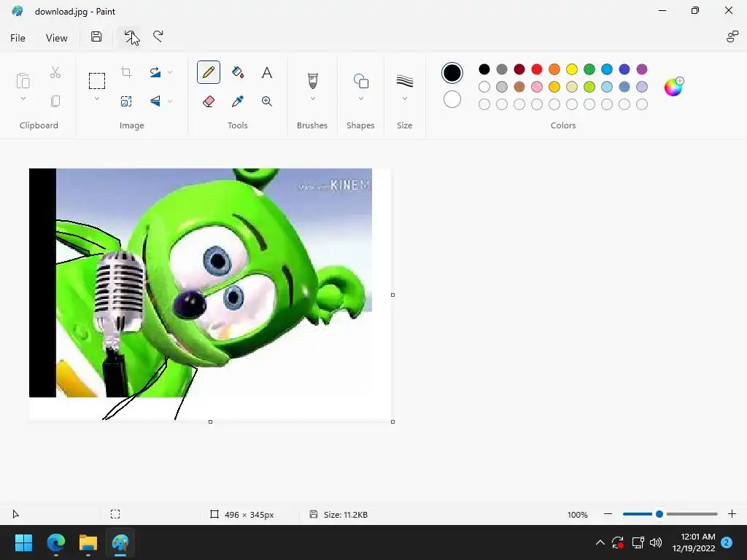Pick the red color swatch
The height and width of the screenshot is (560, 747).
coord(537,69)
